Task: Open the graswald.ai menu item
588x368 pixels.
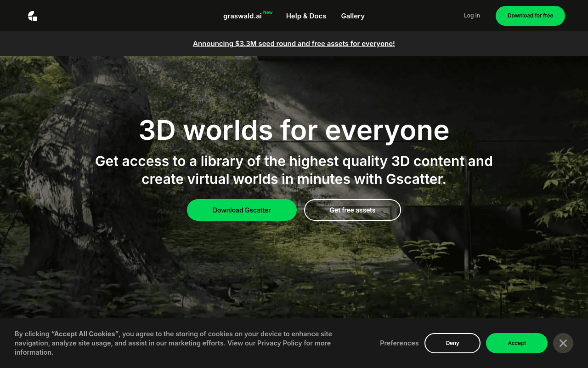Action: (243, 16)
